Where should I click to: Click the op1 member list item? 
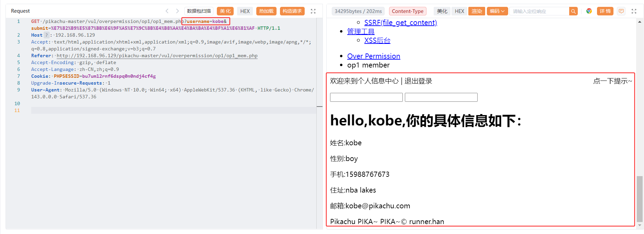coord(368,65)
